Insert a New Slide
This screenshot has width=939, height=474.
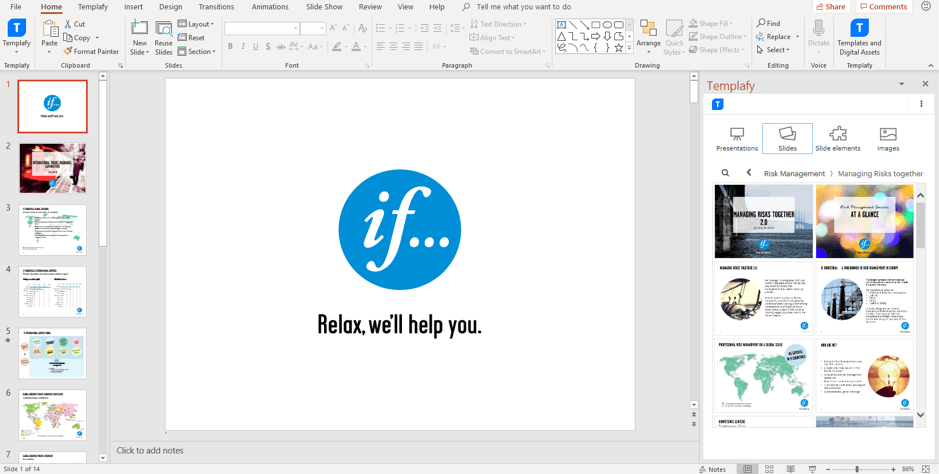click(140, 38)
